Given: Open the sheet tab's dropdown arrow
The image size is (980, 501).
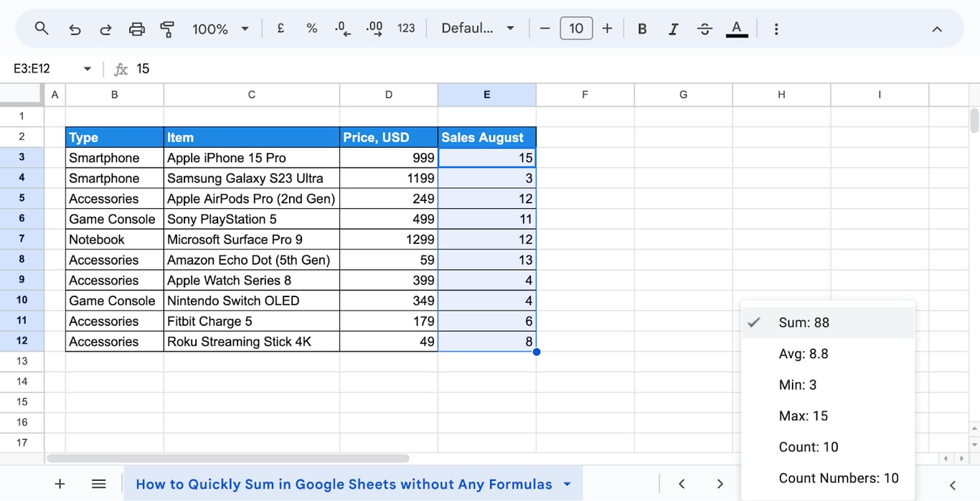Looking at the screenshot, I should pyautogui.click(x=567, y=484).
